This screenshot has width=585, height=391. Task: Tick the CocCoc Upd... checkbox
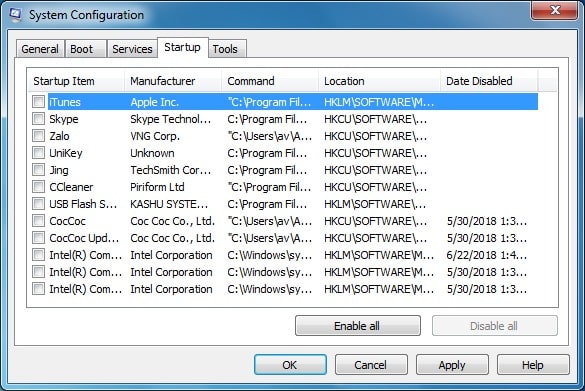(38, 238)
